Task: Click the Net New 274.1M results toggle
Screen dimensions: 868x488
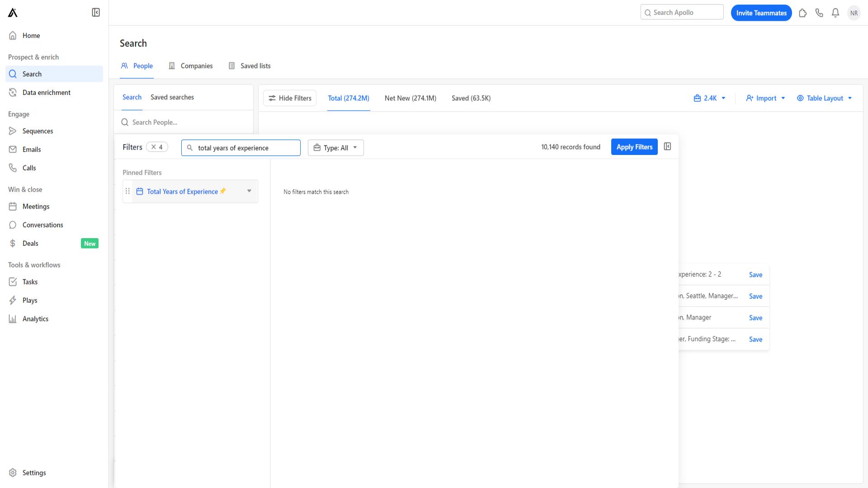Action: pyautogui.click(x=410, y=98)
